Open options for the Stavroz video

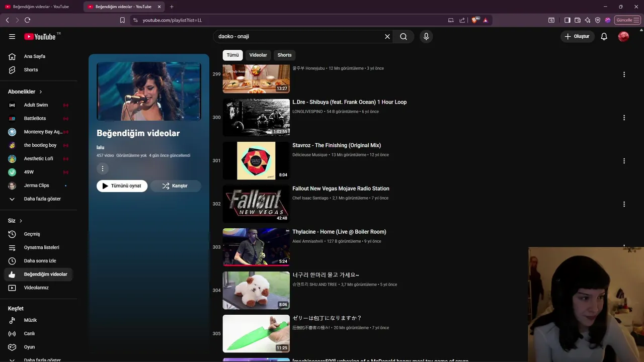[624, 161]
